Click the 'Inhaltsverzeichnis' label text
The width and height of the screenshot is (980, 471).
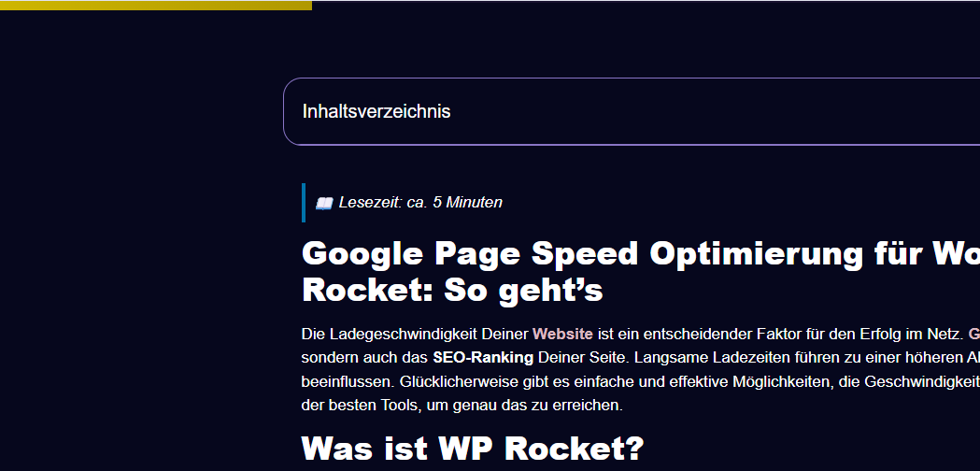(x=376, y=111)
